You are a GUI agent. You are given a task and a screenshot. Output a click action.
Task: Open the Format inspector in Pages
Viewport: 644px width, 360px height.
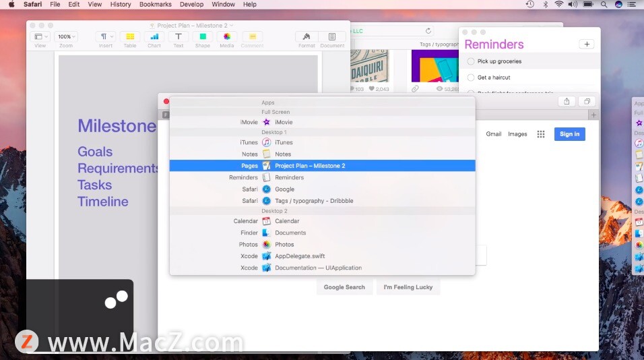click(307, 36)
